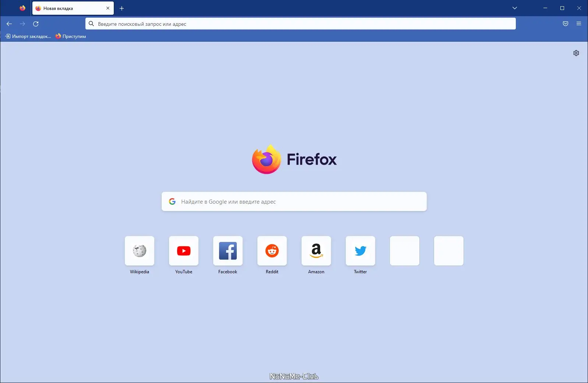
Task: Click the search magnifier in the address bar
Action: (91, 24)
